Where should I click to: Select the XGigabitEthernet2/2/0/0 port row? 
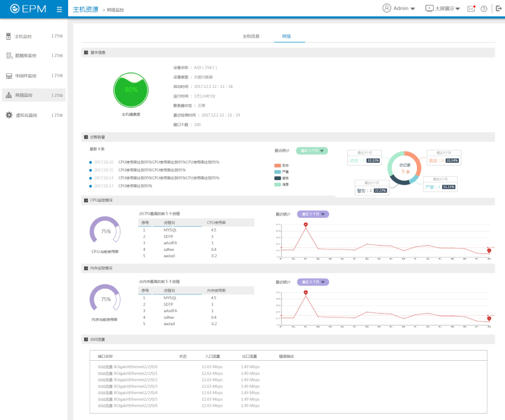point(288,367)
